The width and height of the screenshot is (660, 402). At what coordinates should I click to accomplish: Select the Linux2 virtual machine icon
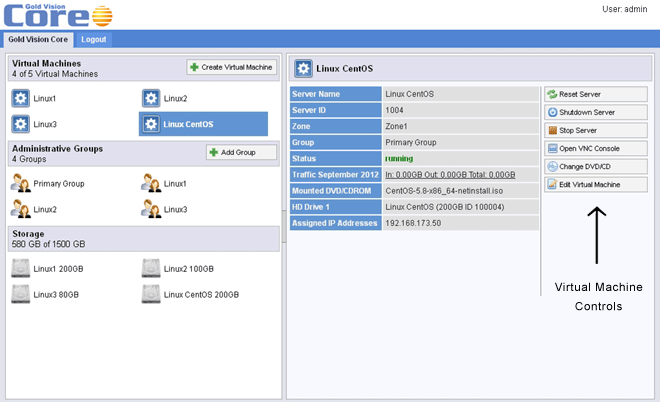coord(151,98)
